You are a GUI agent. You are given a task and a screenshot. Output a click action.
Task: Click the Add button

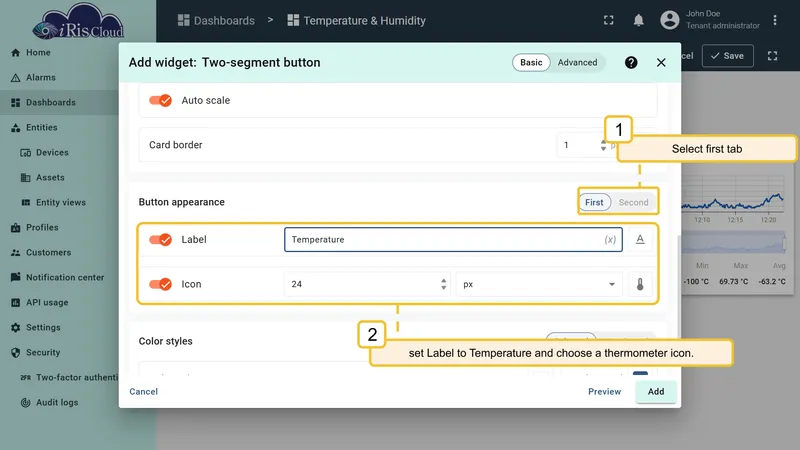656,391
